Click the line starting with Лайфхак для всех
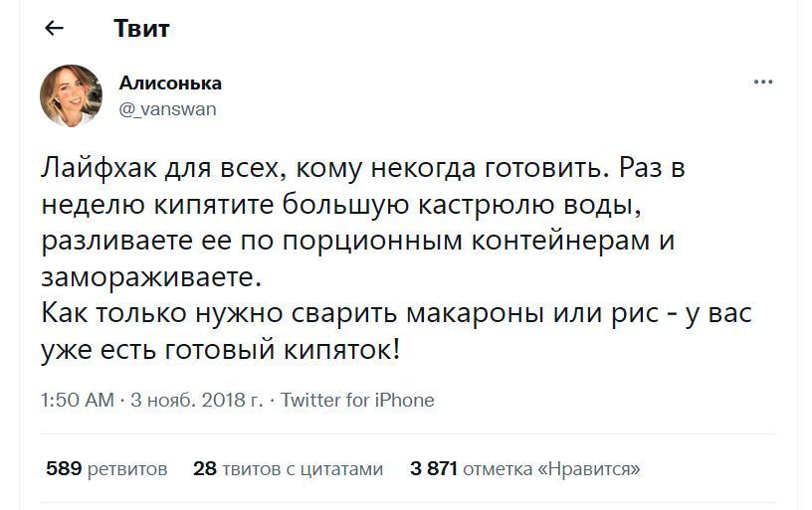This screenshot has height=510, width=812. click(x=363, y=168)
